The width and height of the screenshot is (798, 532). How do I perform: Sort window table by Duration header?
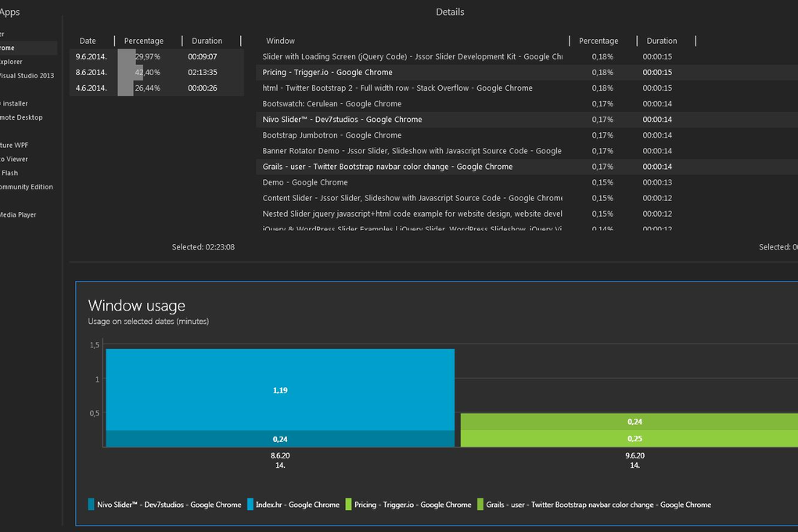coord(662,41)
